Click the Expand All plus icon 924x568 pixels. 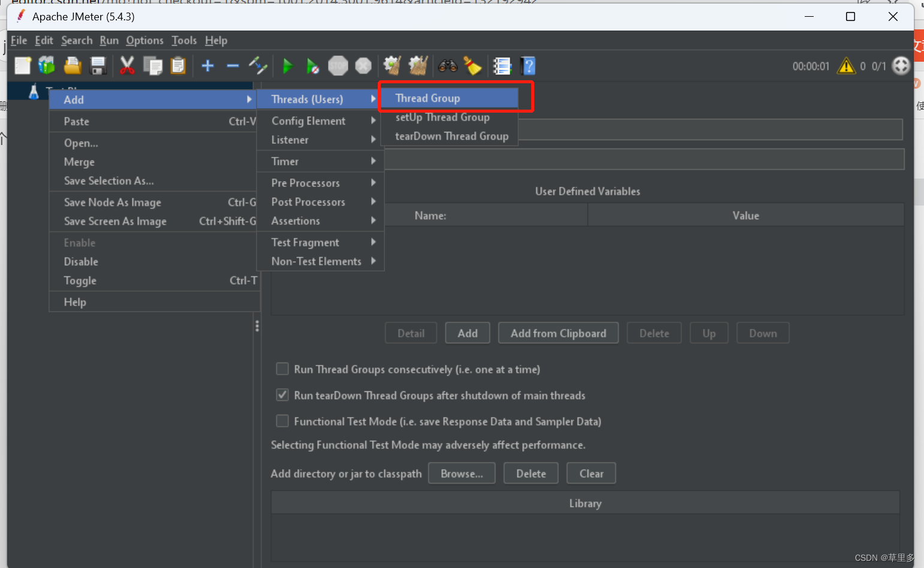point(207,65)
